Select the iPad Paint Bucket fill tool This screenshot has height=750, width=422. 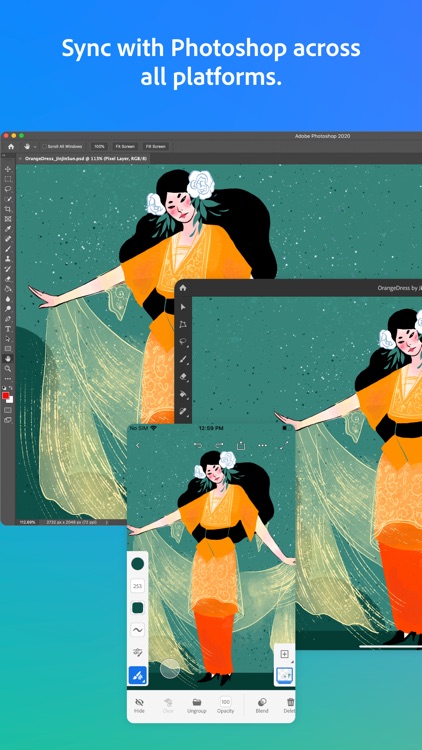pos(182,394)
